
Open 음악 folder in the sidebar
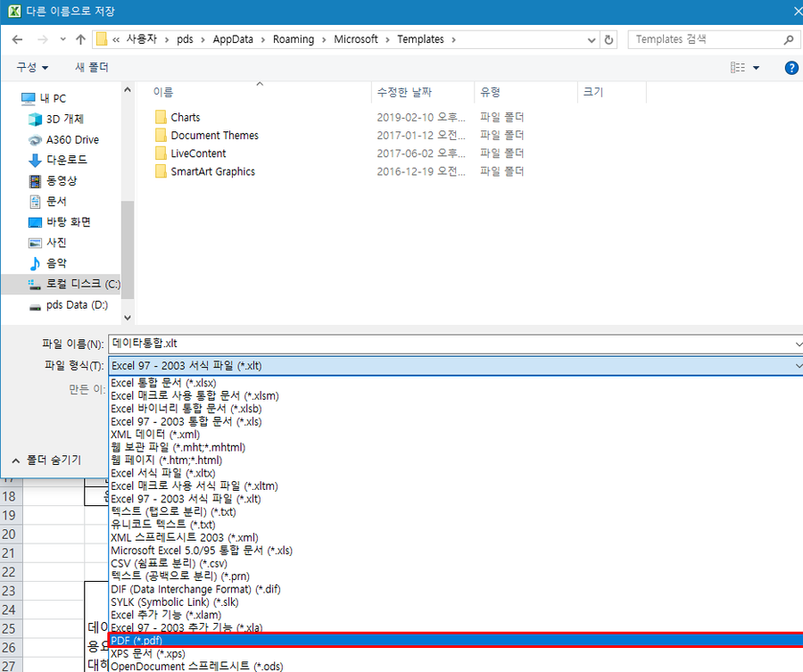pyautogui.click(x=47, y=263)
